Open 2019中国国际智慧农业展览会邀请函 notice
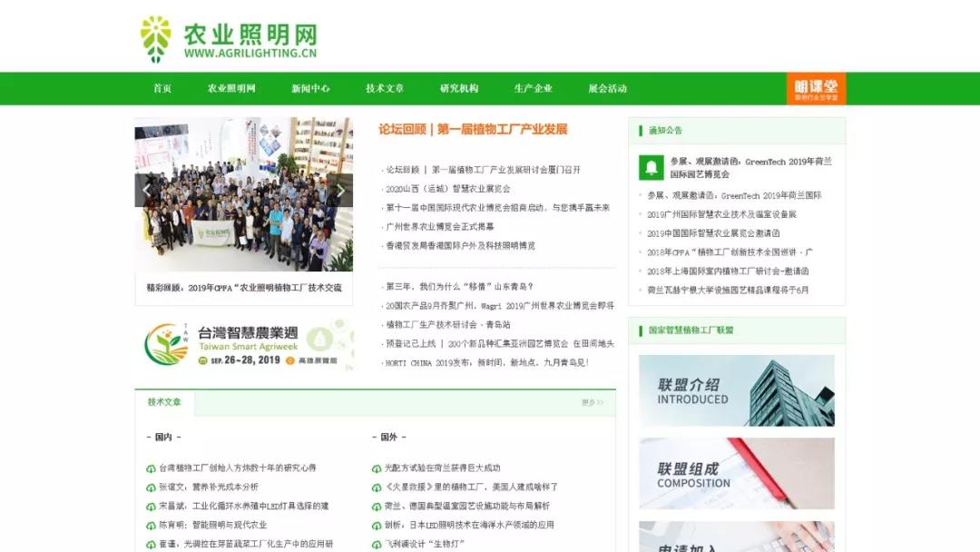The height and width of the screenshot is (552, 980). tap(713, 233)
